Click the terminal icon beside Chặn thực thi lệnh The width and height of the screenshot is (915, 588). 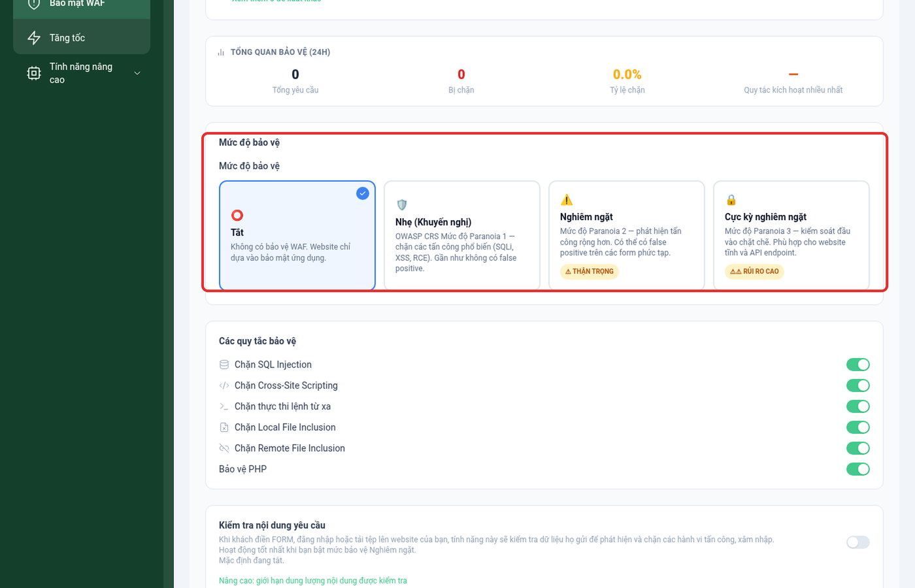[224, 406]
